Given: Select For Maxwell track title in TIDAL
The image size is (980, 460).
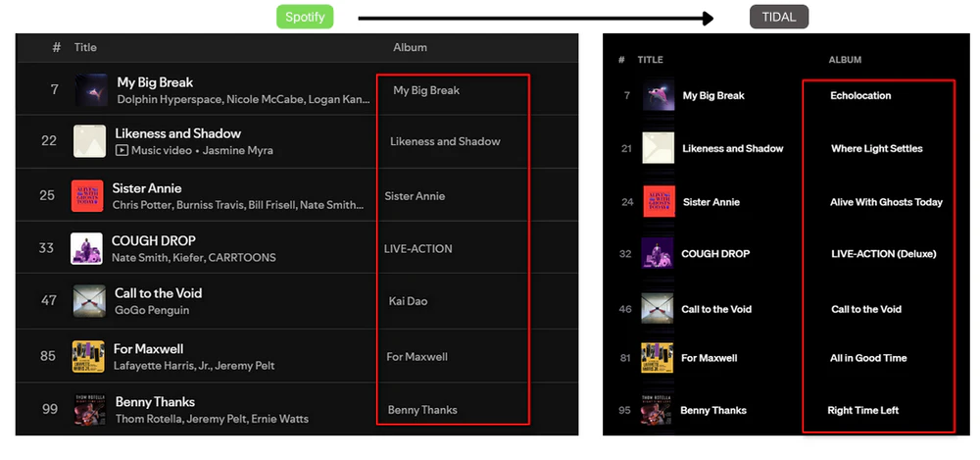Looking at the screenshot, I should (710, 358).
